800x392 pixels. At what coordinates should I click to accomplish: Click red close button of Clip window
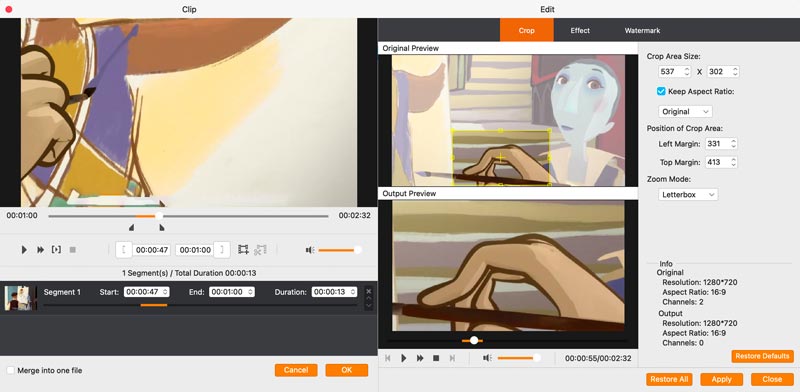[9, 9]
